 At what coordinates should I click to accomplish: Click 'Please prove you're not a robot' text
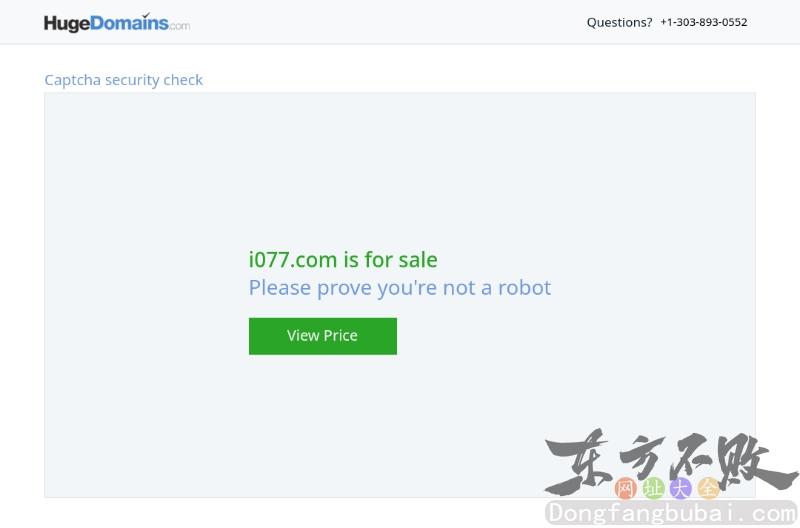point(399,288)
